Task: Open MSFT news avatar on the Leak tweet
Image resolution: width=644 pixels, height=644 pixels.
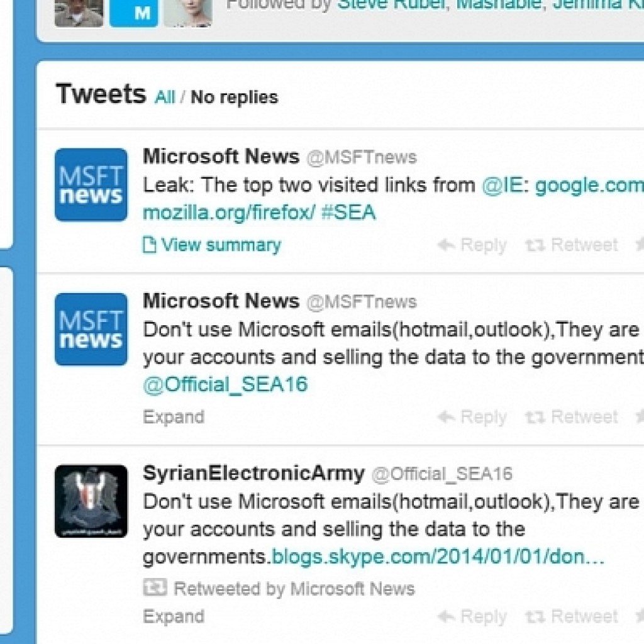Action: tap(91, 185)
